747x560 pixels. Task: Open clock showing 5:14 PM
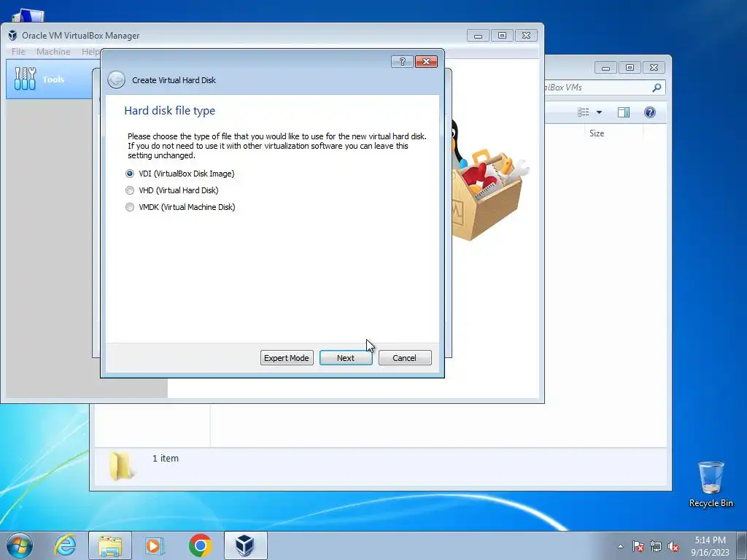(x=711, y=546)
